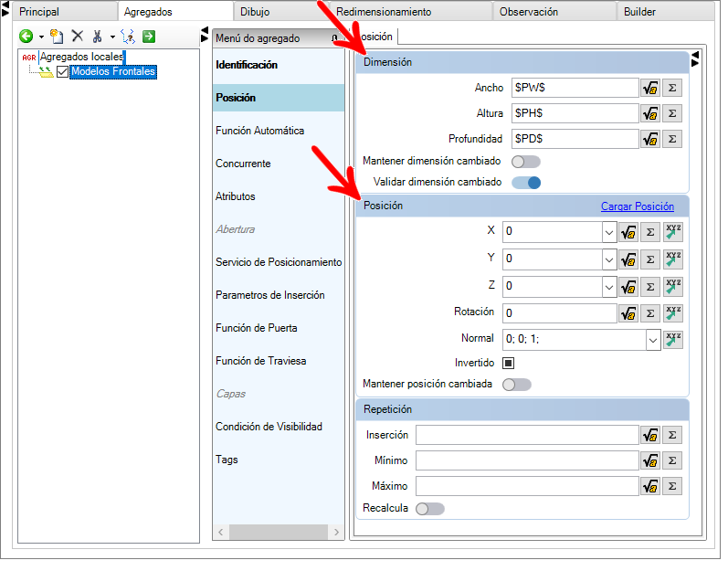Toggle Mantener dimensión cambiado switch
728x571 pixels.
point(525,162)
